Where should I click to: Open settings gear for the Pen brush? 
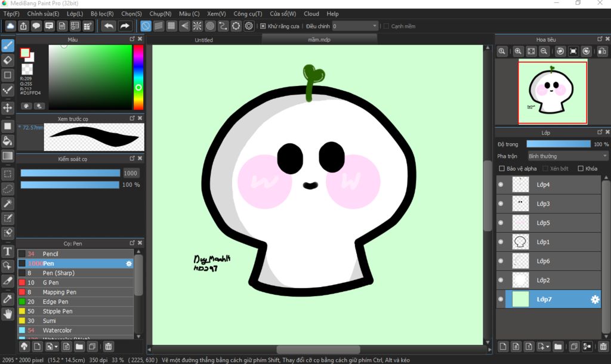(129, 263)
